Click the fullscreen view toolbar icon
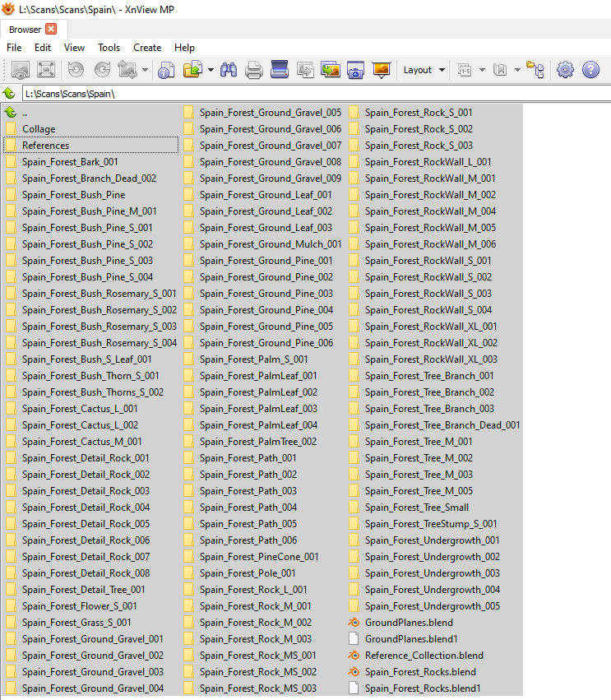This screenshot has width=611, height=700. point(46,70)
